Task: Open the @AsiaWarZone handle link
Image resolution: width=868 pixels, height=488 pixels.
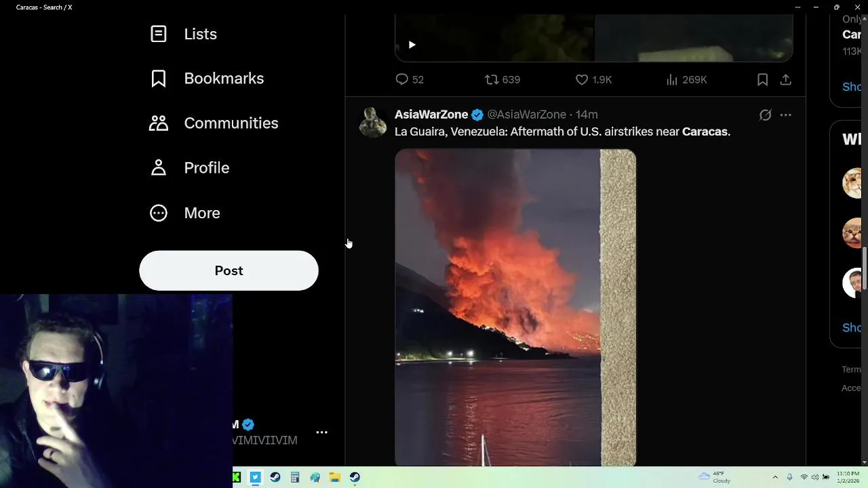Action: click(527, 115)
